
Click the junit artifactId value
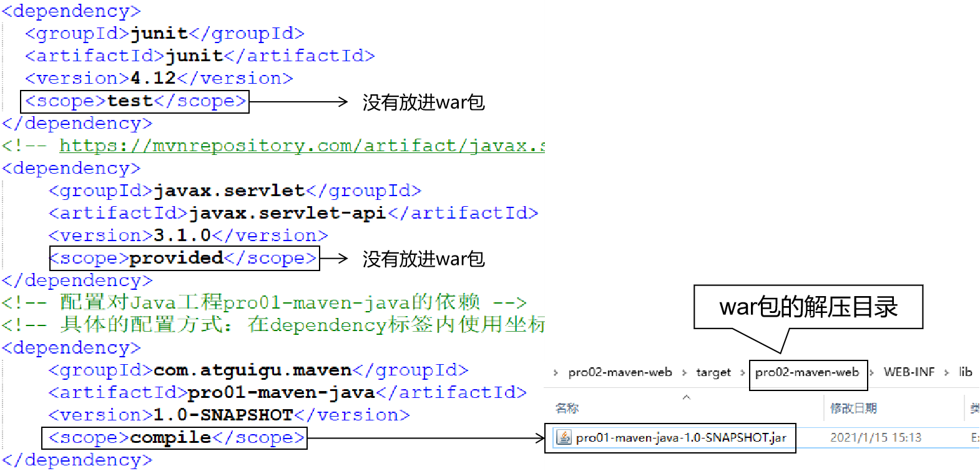[x=194, y=56]
